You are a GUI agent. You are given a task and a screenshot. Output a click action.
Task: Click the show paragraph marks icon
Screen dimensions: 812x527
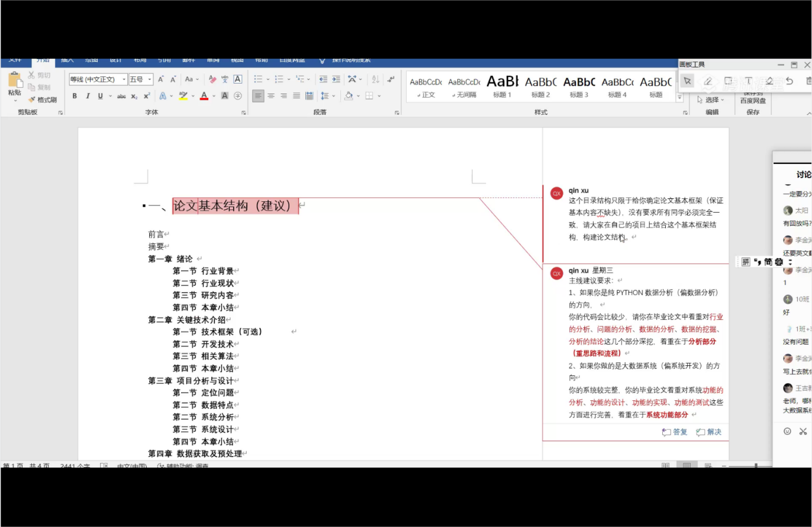pos(391,79)
